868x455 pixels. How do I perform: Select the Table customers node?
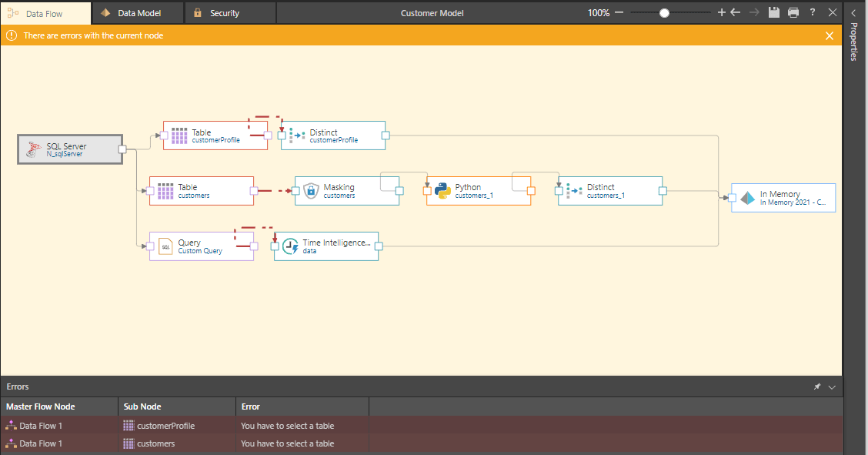(x=202, y=191)
